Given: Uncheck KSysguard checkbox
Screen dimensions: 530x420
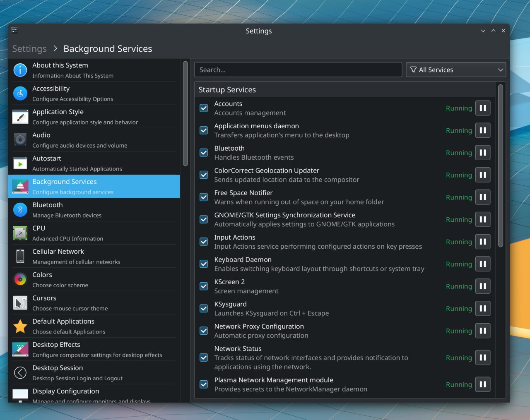Looking at the screenshot, I should tap(204, 309).
